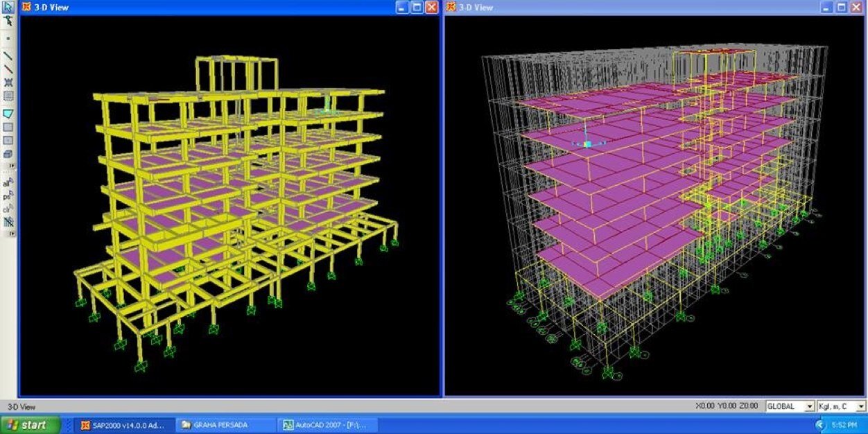Screen dimensions: 868x434
Task: Choose the quick draw secondary beams tool
Action: (8, 96)
